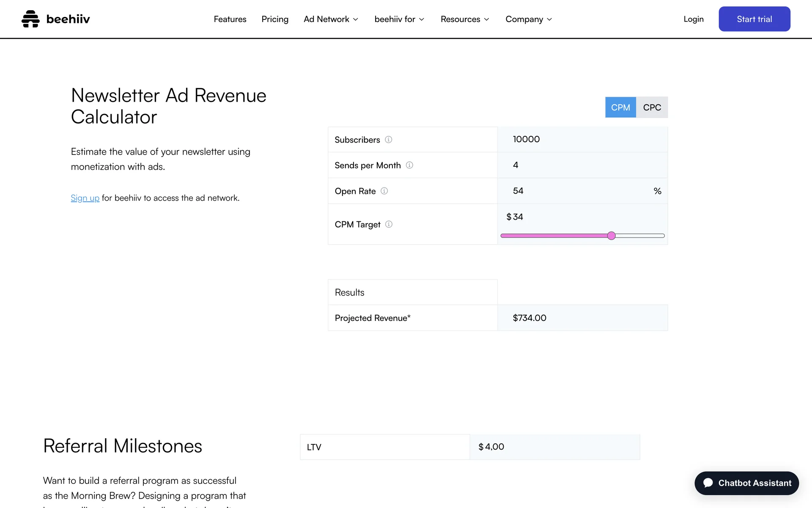Switch the calculator to CPM mode
The height and width of the screenshot is (508, 812).
(x=620, y=108)
